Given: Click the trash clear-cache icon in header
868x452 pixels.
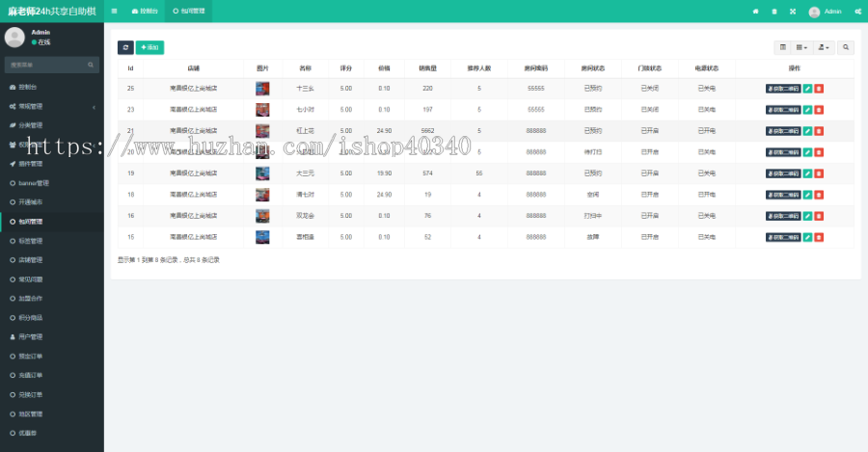Looking at the screenshot, I should 773,11.
